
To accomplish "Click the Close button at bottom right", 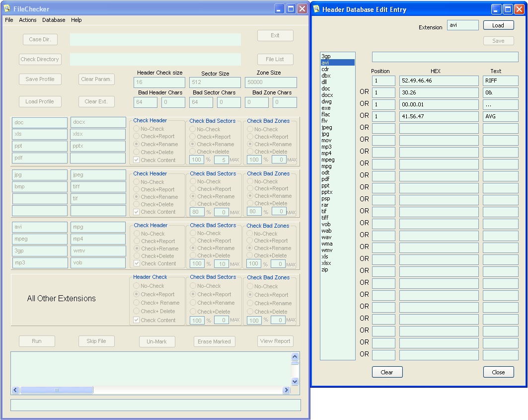I will (x=498, y=372).
